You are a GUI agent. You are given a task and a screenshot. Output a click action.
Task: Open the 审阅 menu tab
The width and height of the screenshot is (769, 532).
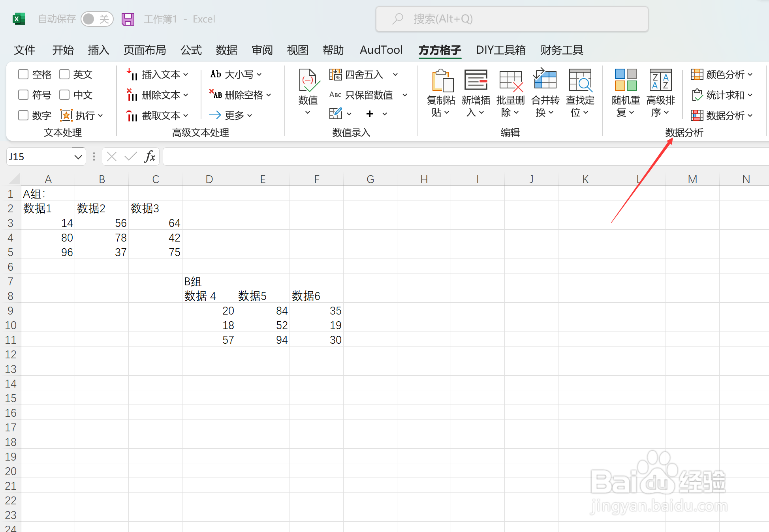point(262,50)
